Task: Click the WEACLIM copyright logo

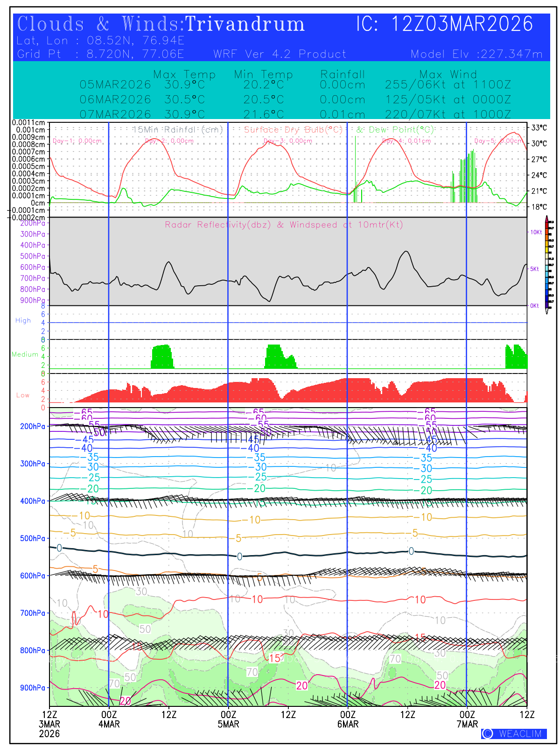Action: click(x=513, y=733)
